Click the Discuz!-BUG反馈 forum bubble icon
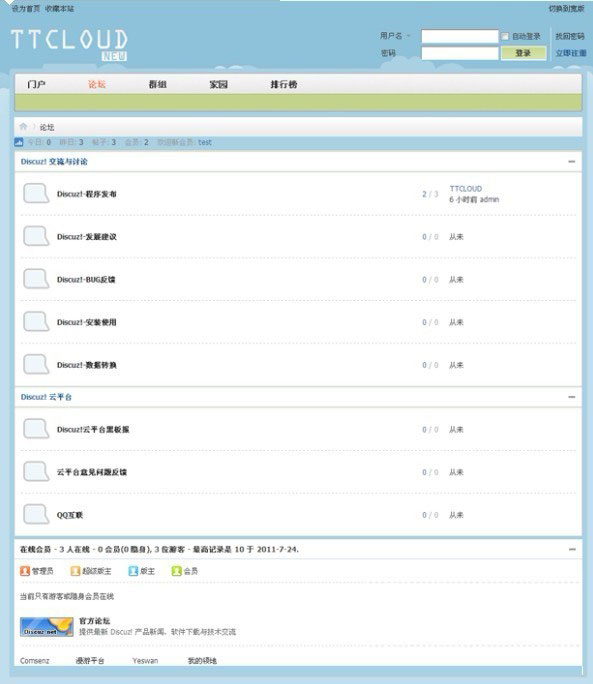Screen dimensions: 593x684 [36, 279]
